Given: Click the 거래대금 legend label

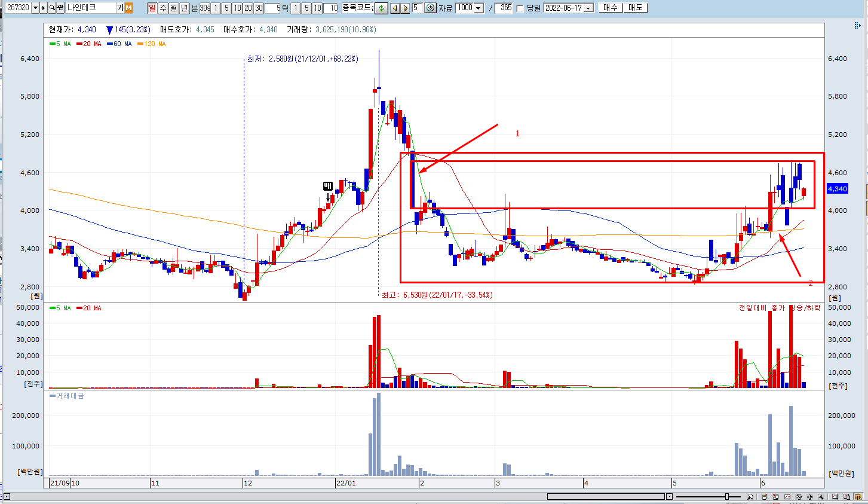Looking at the screenshot, I should tap(67, 396).
